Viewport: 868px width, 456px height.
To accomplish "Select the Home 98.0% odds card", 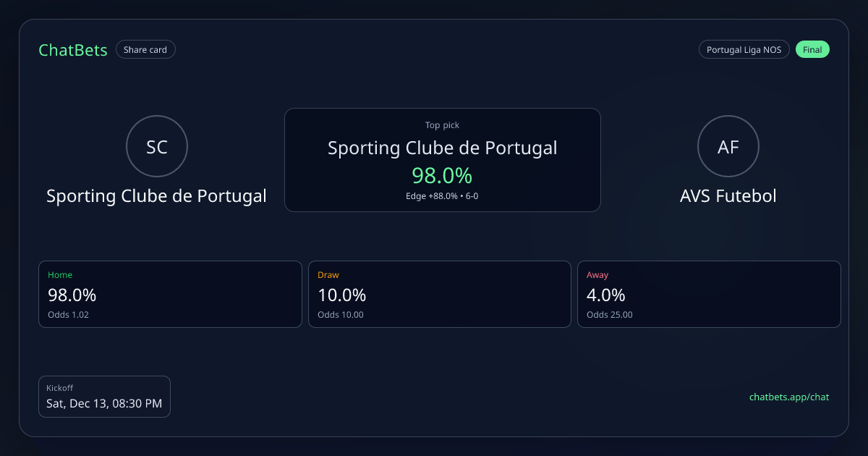I will coord(170,294).
